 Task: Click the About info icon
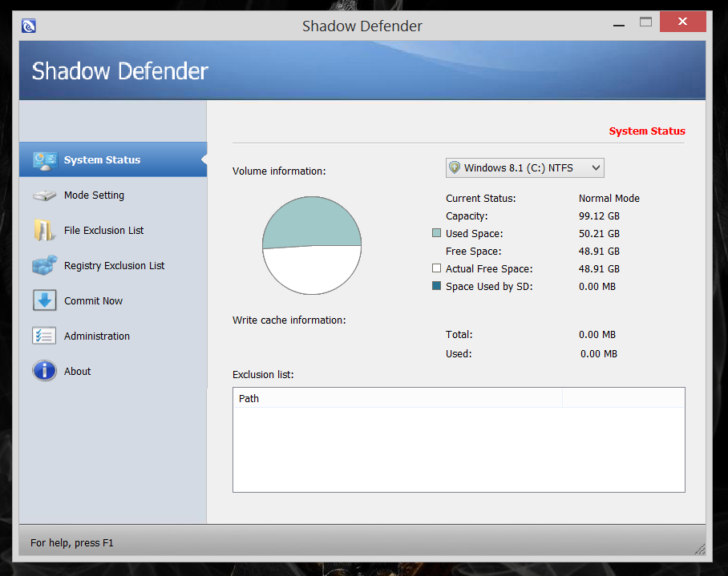click(x=45, y=371)
